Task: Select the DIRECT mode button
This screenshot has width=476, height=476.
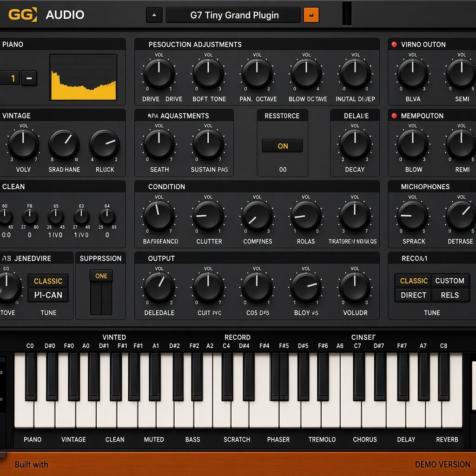Action: coord(413,295)
